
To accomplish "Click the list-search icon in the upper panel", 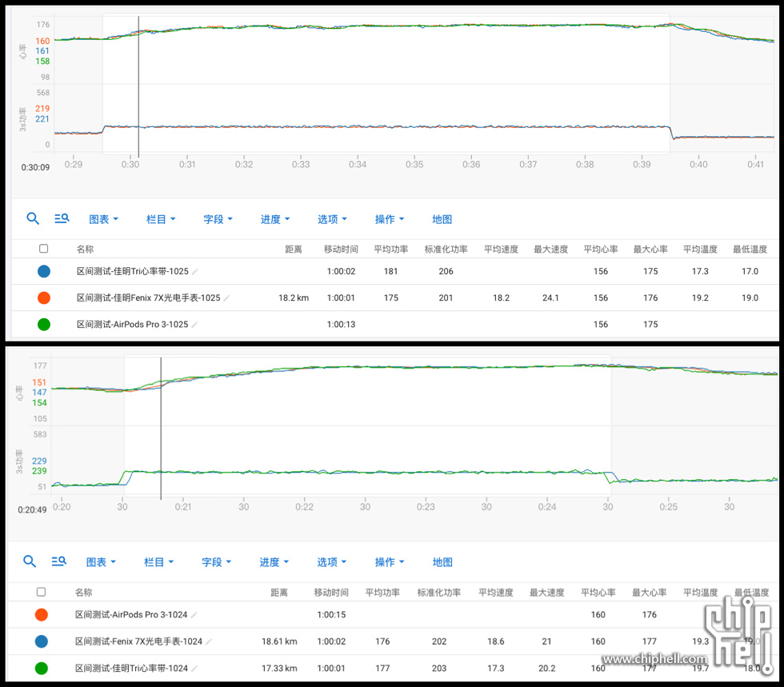I will 62,218.
